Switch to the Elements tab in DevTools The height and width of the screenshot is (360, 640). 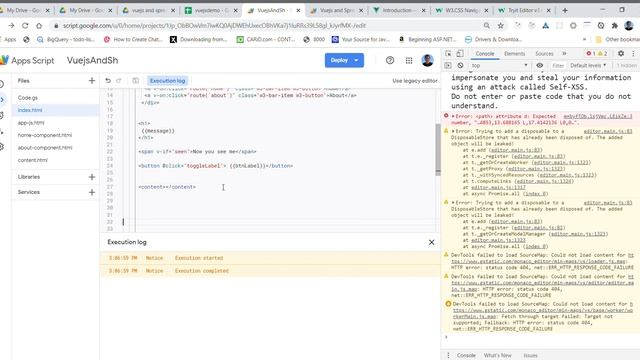[514, 53]
